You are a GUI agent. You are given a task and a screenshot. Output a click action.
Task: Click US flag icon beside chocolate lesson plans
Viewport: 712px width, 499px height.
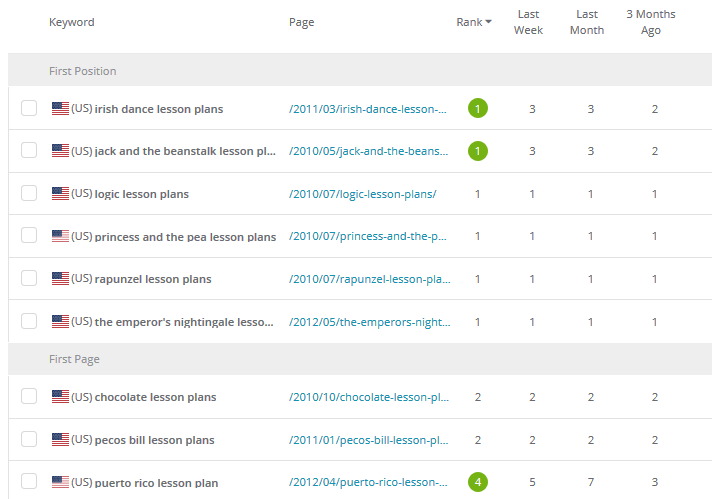coord(60,396)
